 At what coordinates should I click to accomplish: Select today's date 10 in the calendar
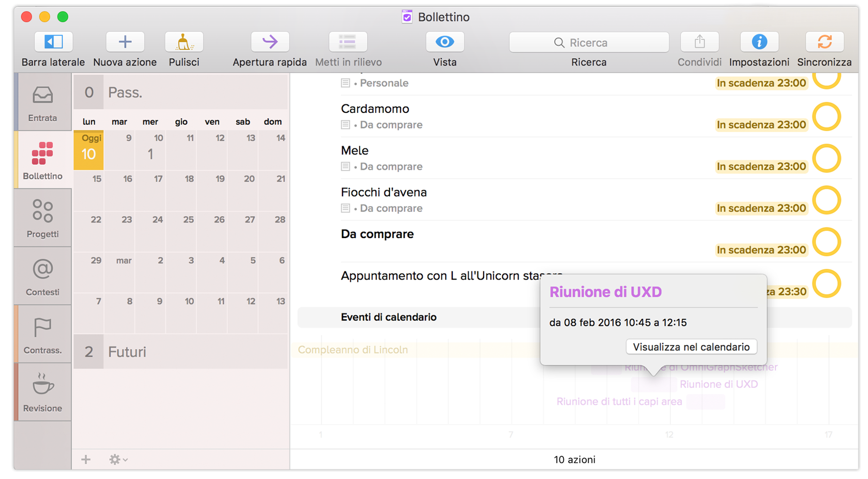coord(88,150)
